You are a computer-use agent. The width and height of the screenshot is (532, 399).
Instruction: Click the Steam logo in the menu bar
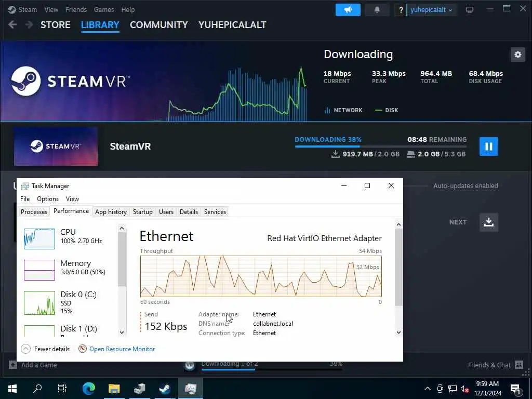click(x=12, y=9)
